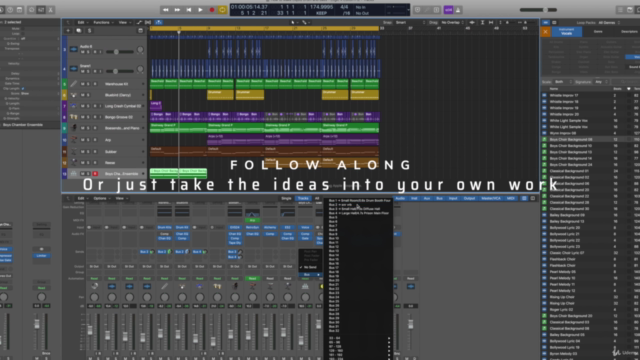640x360 pixels.
Task: Click the Aux filter button in the Mixer
Action: (427, 198)
